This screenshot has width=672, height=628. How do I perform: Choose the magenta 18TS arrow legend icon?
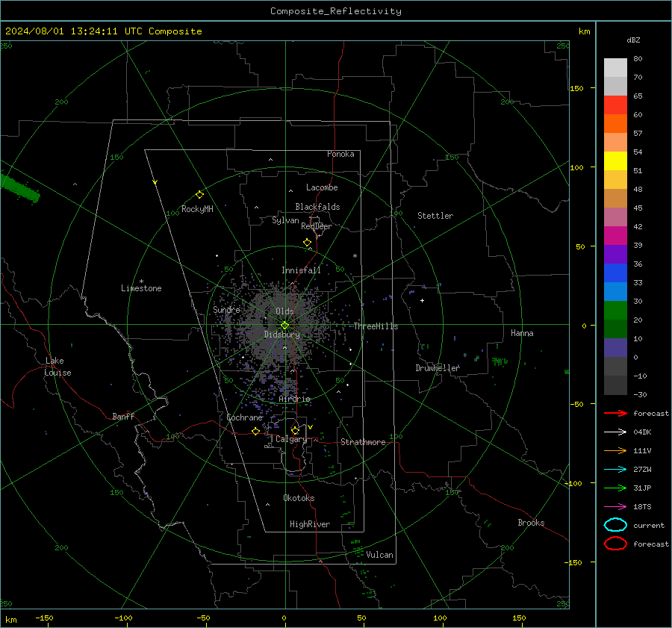615,507
